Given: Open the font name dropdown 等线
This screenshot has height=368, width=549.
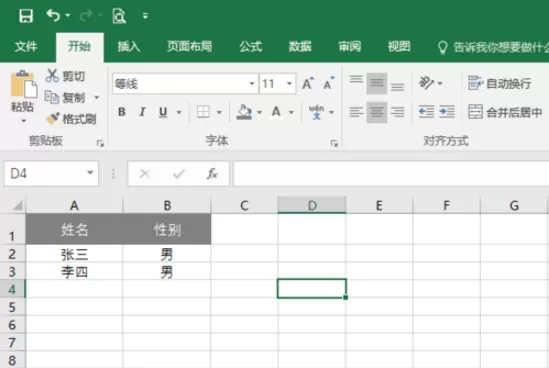Looking at the screenshot, I should click(251, 84).
